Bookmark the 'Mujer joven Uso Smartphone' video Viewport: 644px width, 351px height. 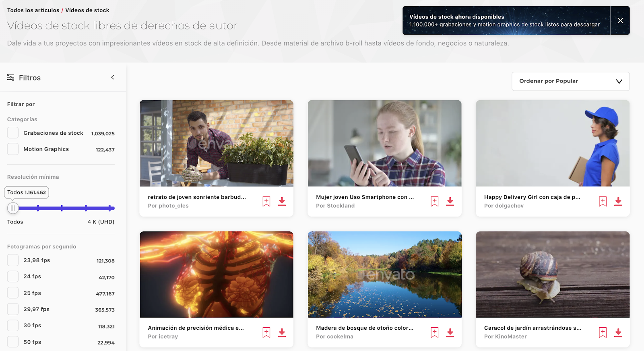click(435, 201)
